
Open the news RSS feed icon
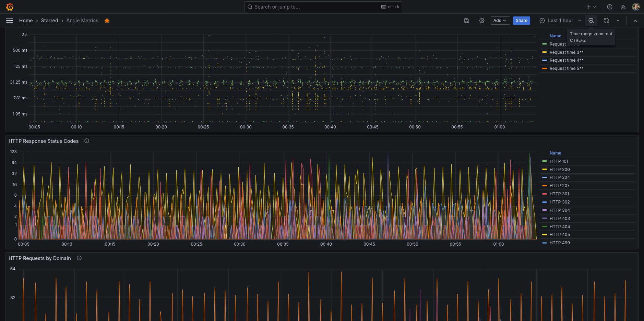click(x=623, y=7)
